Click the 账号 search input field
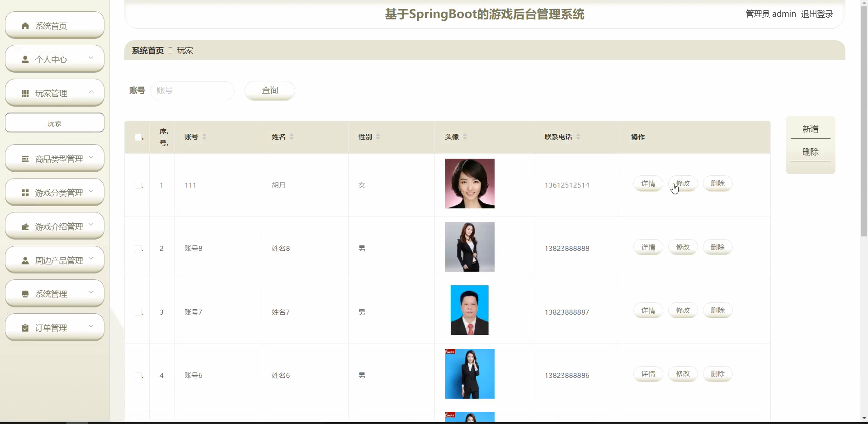 pyautogui.click(x=192, y=90)
